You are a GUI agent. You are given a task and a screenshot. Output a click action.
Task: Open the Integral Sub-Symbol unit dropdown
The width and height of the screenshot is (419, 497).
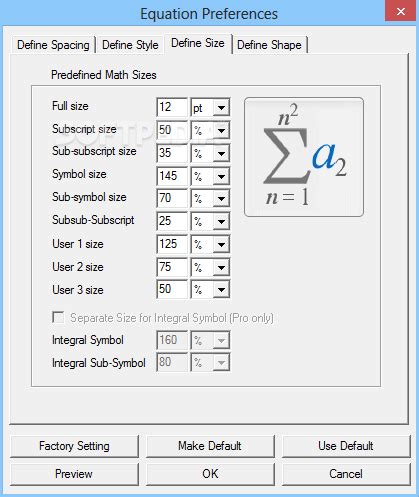tap(210, 362)
